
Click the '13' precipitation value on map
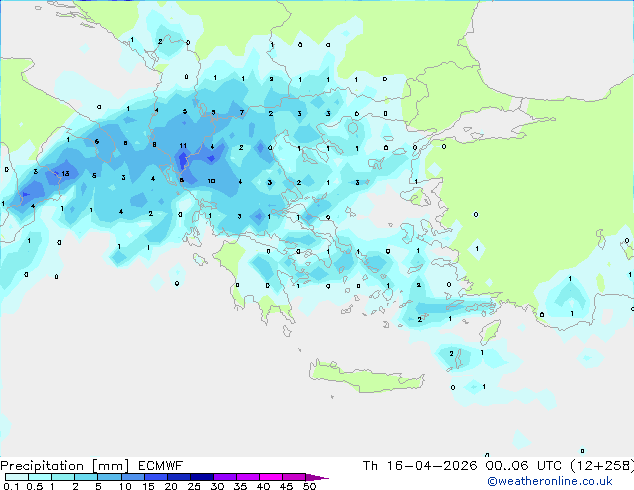(x=65, y=174)
